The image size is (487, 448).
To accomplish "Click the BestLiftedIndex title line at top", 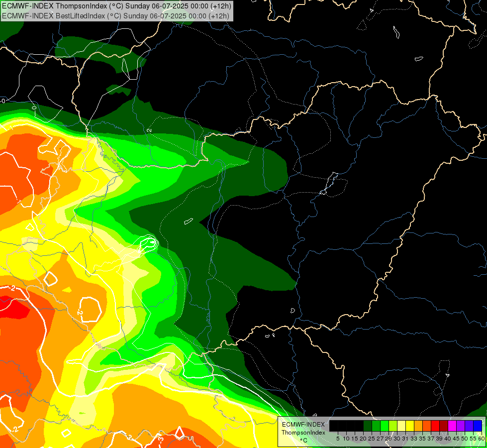I will pos(115,15).
